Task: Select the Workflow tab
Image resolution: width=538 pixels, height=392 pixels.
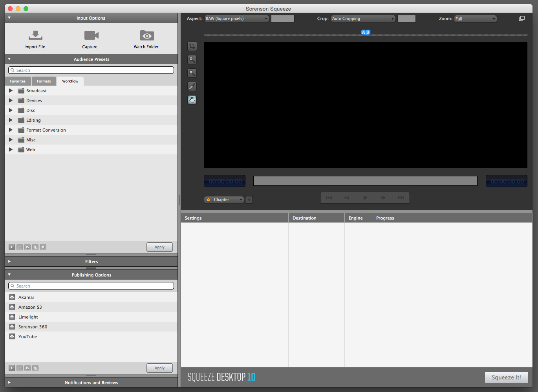Action: click(70, 81)
